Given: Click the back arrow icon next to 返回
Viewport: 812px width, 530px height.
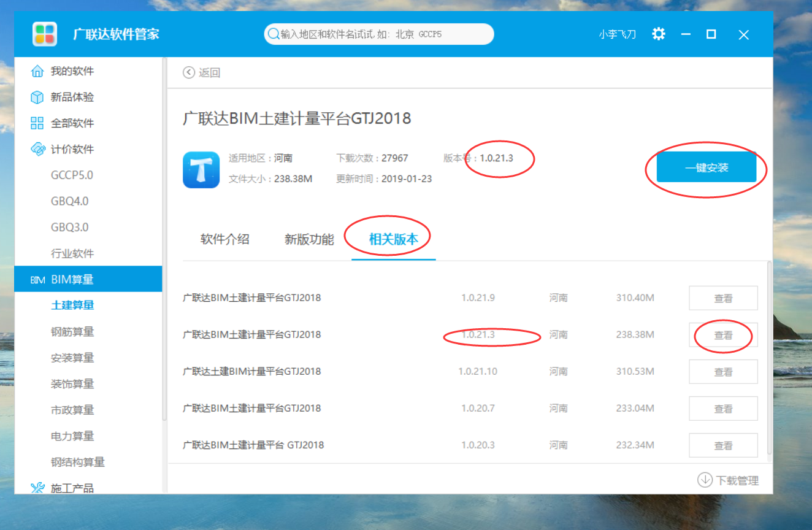Looking at the screenshot, I should [x=189, y=72].
